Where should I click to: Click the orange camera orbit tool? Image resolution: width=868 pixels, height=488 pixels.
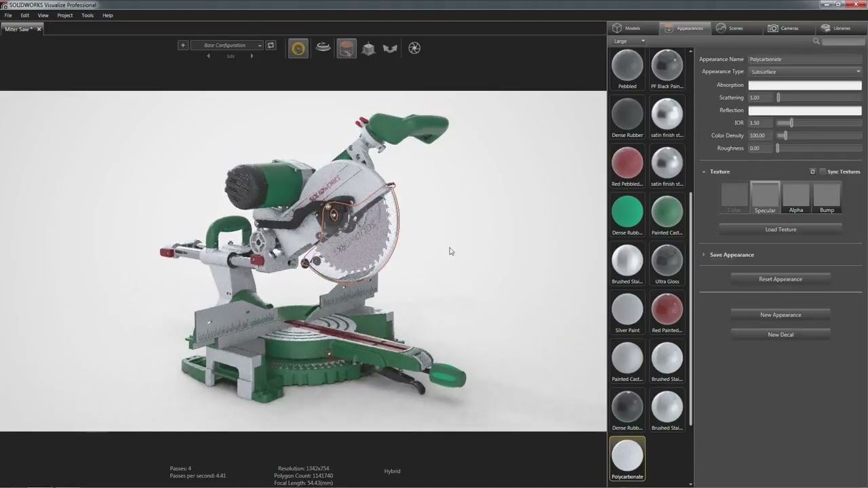click(x=347, y=48)
